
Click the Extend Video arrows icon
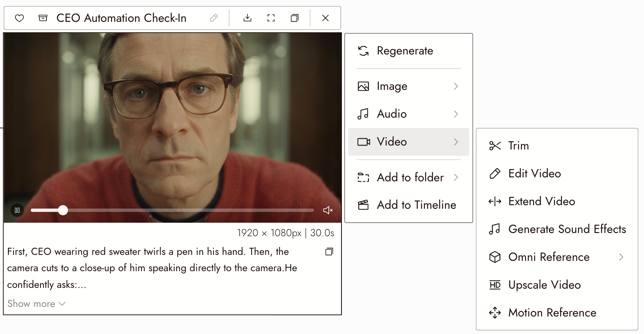click(495, 202)
